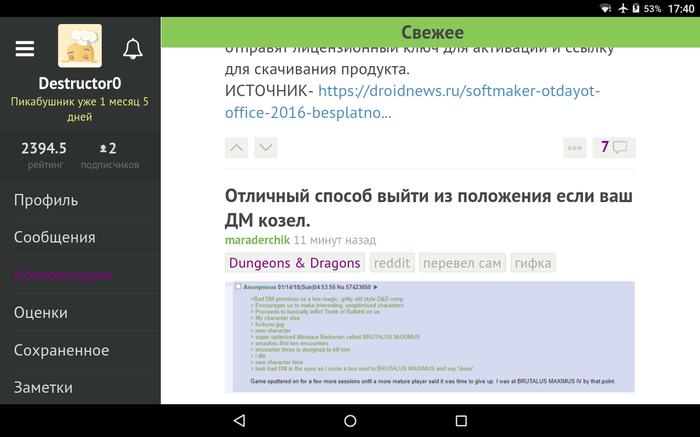Open Destructor0 profile avatar
This screenshot has width=700, height=437.
79,47
